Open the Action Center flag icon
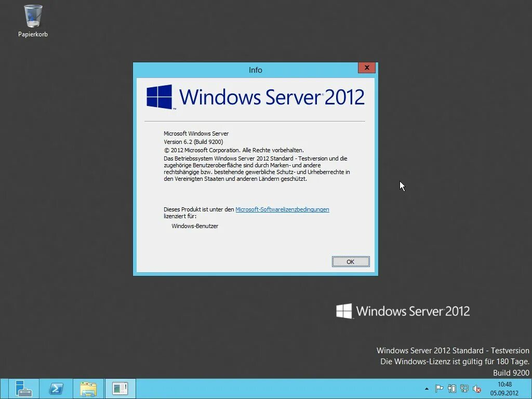The image size is (532, 399). (439, 389)
